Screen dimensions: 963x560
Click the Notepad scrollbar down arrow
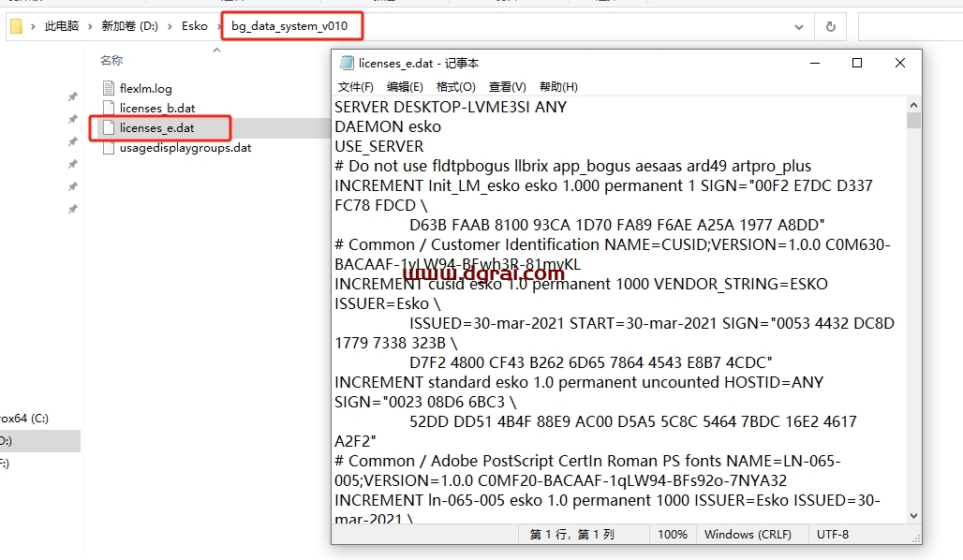click(913, 516)
